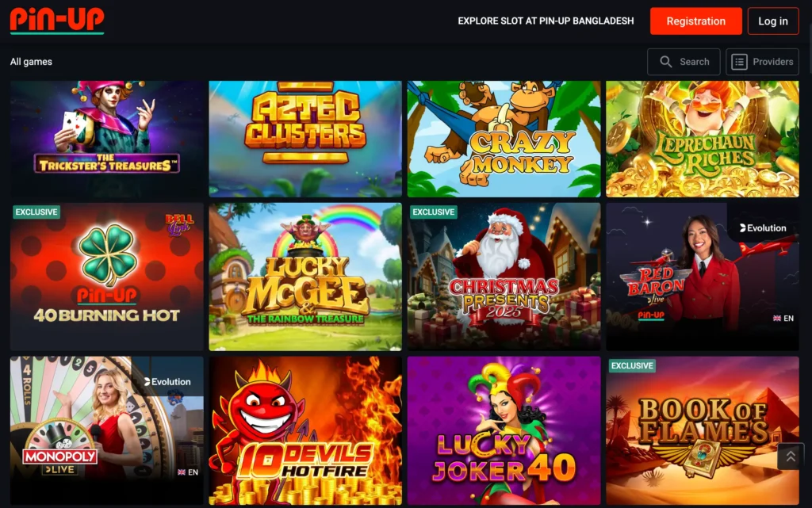Open Crazy Monkey game thumbnail

point(504,139)
